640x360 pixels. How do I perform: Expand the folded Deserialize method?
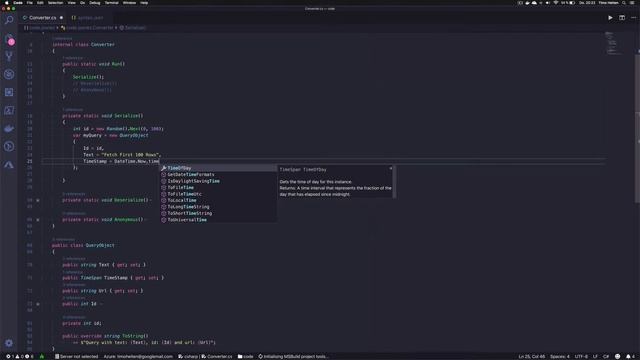(x=38, y=200)
